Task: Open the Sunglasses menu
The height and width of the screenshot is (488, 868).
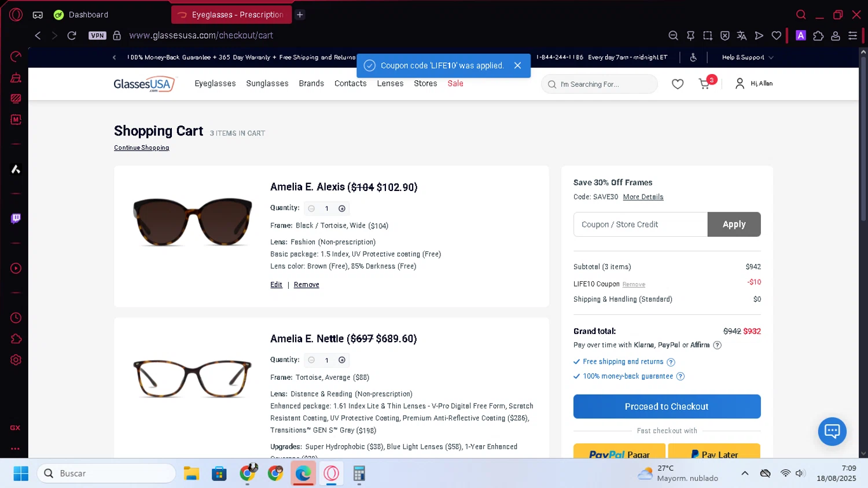Action: coord(267,83)
